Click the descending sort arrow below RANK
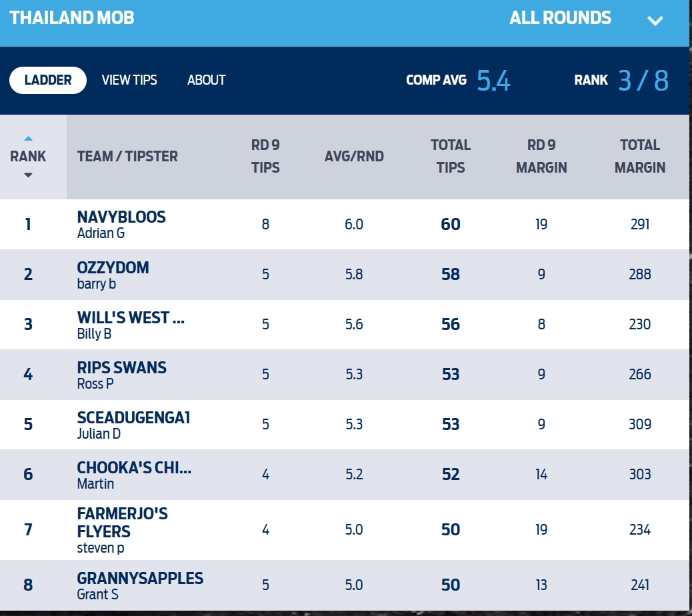 pos(28,175)
